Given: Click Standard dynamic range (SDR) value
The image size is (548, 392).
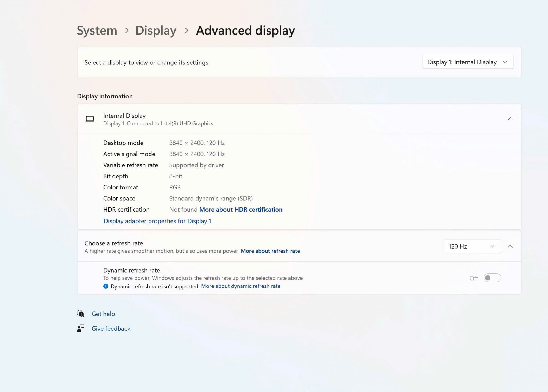Looking at the screenshot, I should [211, 199].
